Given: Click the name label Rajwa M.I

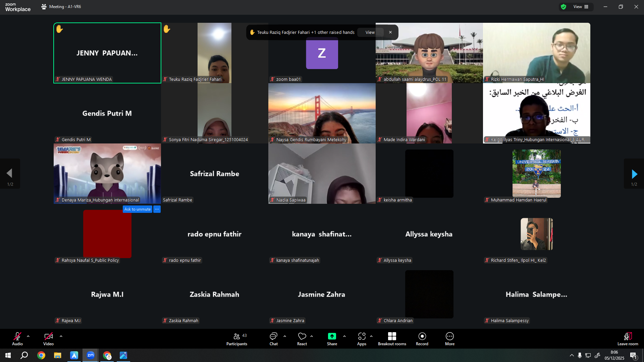Looking at the screenshot, I should pos(71,321).
